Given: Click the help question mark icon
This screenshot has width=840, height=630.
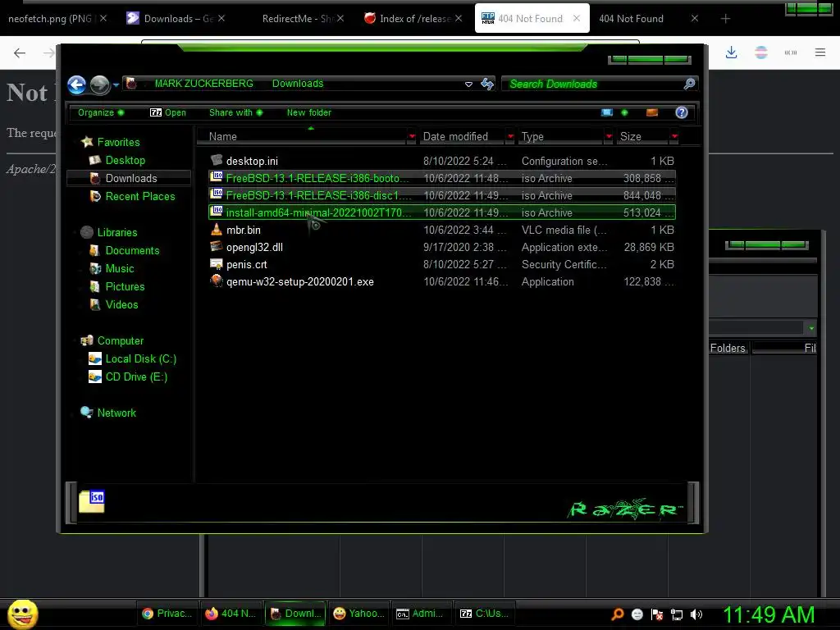Looking at the screenshot, I should pyautogui.click(x=682, y=112).
